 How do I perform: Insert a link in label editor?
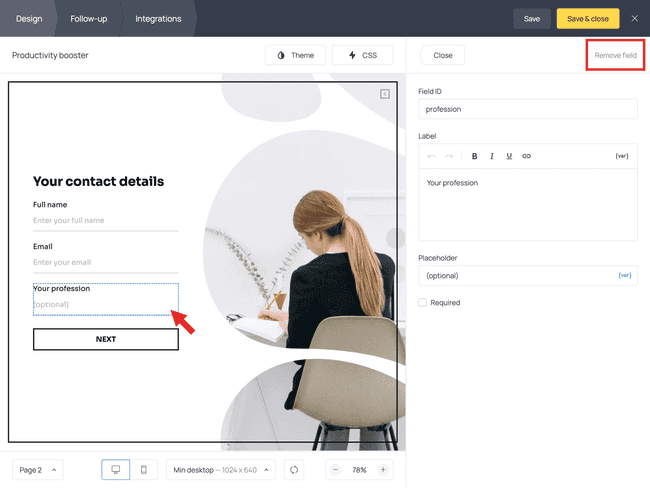(526, 156)
